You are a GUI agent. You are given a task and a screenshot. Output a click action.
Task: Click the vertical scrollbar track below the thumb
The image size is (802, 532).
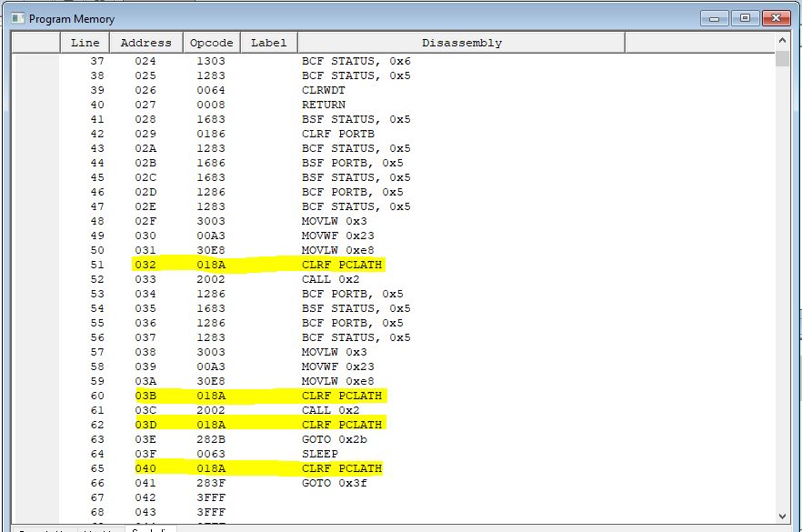pos(782,286)
